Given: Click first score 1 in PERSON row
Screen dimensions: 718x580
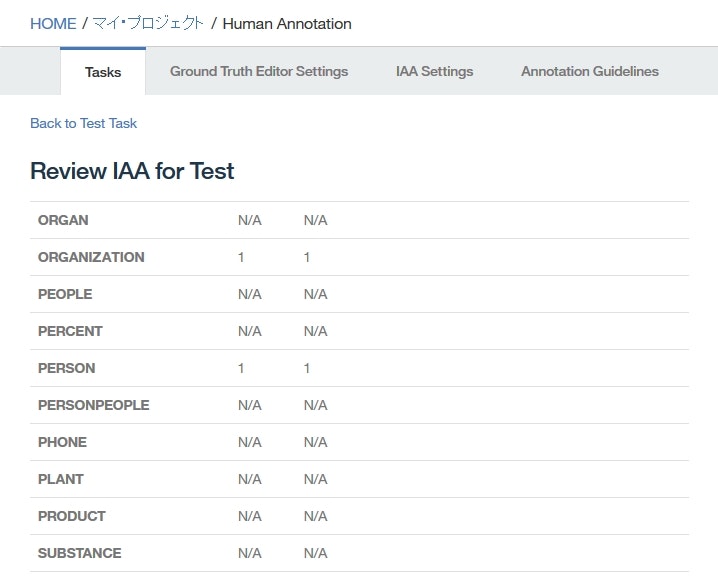Looking at the screenshot, I should [241, 368].
